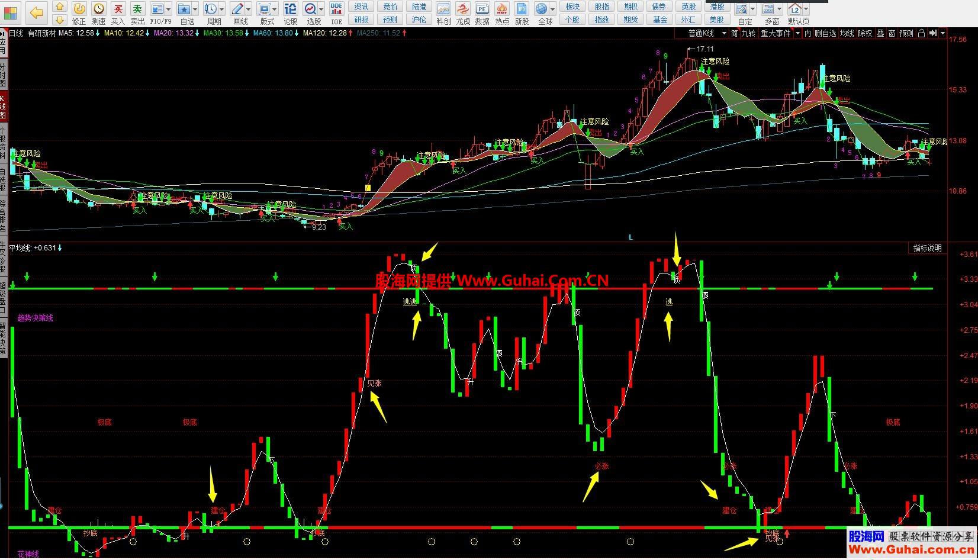Click the 板块 sectors button
Screen dimensions: 978x560
[572, 7]
